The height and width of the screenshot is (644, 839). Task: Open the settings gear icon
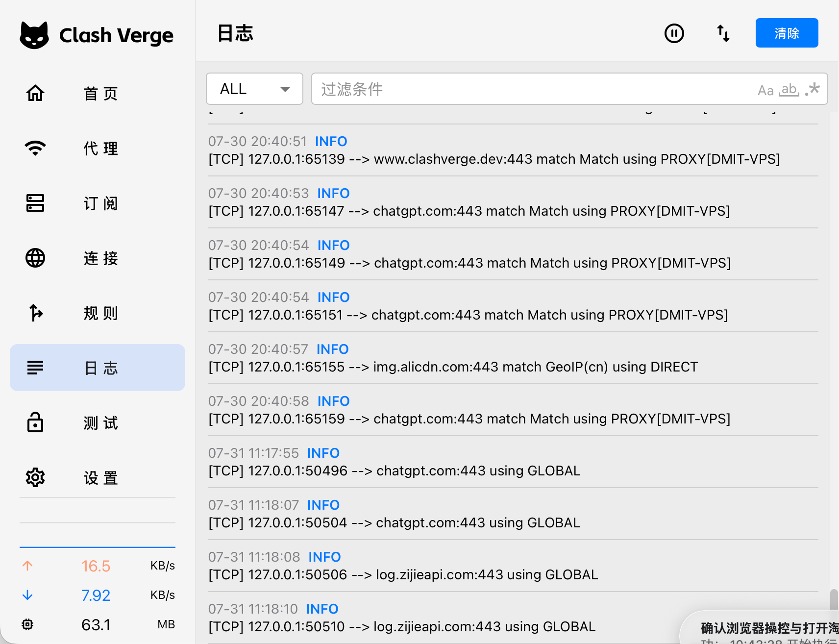pos(35,477)
